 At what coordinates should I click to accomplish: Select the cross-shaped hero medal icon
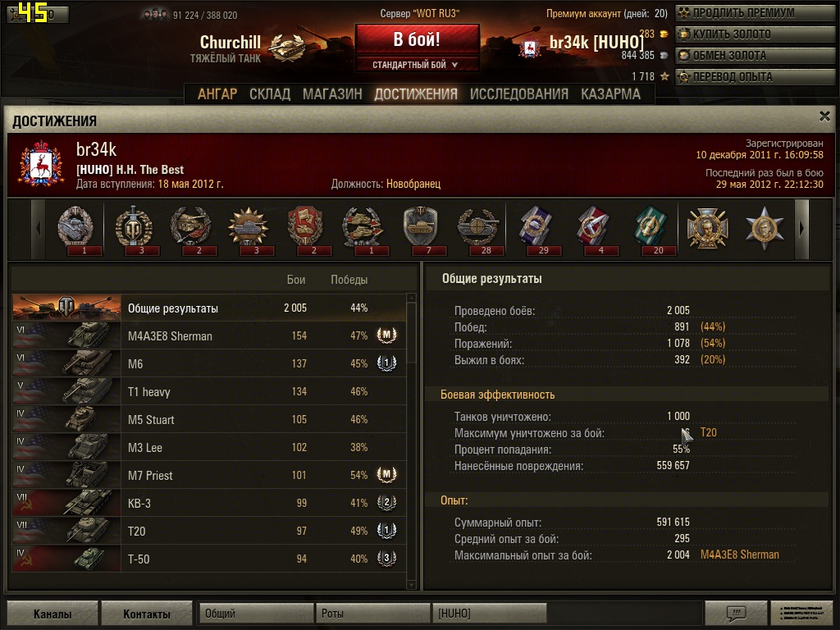(707, 229)
